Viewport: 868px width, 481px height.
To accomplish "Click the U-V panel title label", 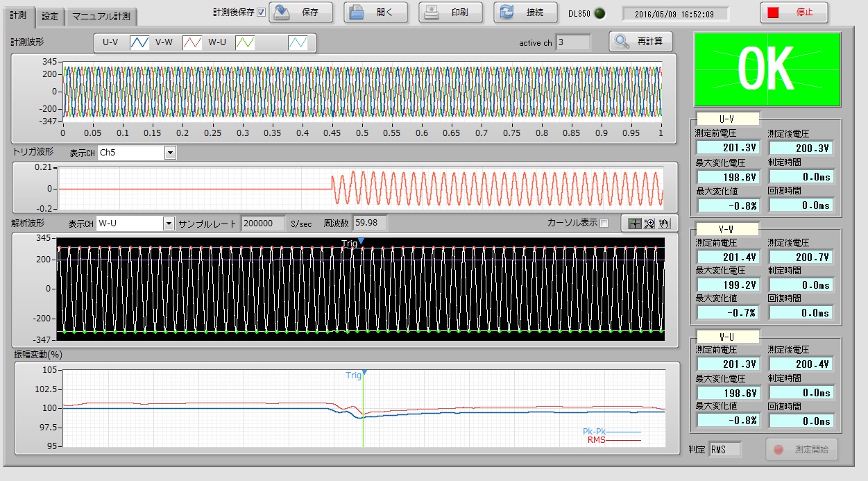I will 728,119.
